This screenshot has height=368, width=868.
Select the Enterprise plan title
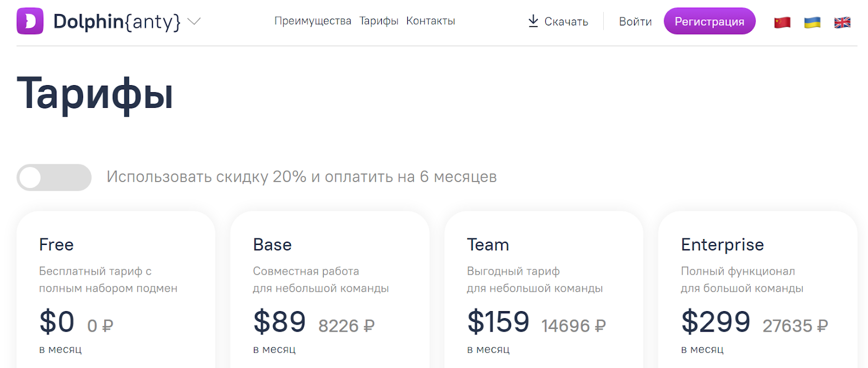coord(723,245)
